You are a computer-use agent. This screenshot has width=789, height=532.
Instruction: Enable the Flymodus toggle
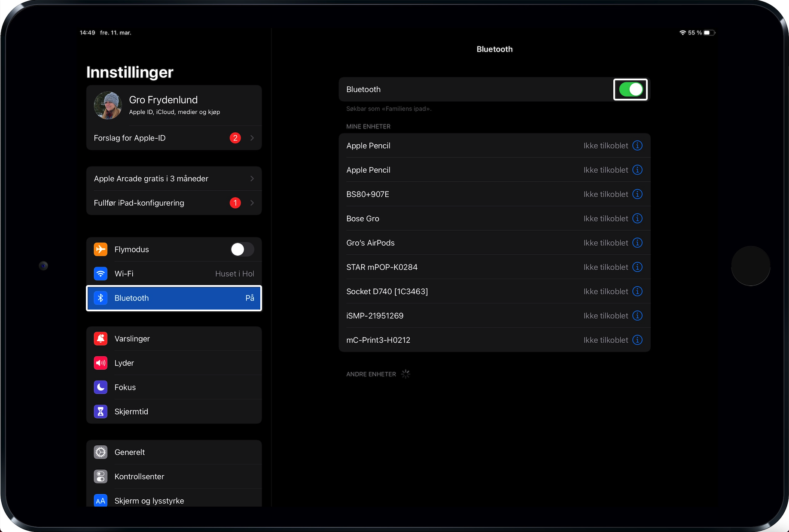[x=242, y=249]
